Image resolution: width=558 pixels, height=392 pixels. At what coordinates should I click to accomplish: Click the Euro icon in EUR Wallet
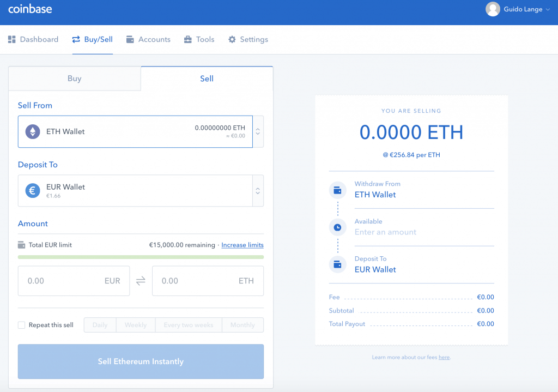[x=33, y=191]
